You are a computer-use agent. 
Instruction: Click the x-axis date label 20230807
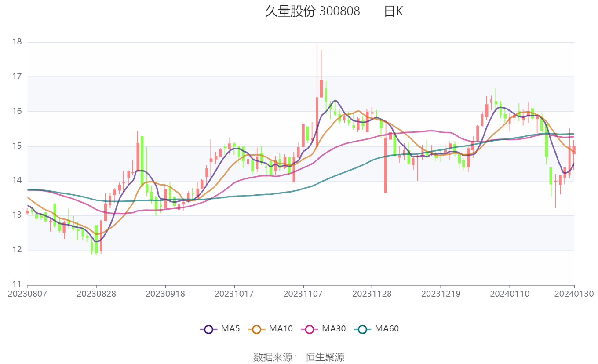tap(28, 294)
